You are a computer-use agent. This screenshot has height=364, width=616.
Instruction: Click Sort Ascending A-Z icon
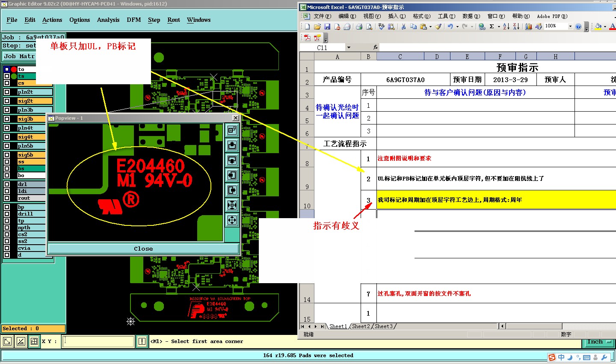506,27
